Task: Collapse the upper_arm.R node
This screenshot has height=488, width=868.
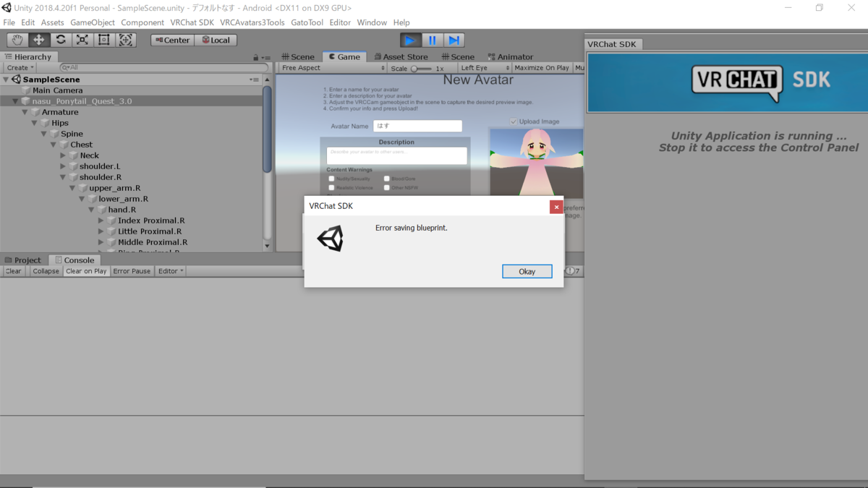Action: tap(72, 188)
